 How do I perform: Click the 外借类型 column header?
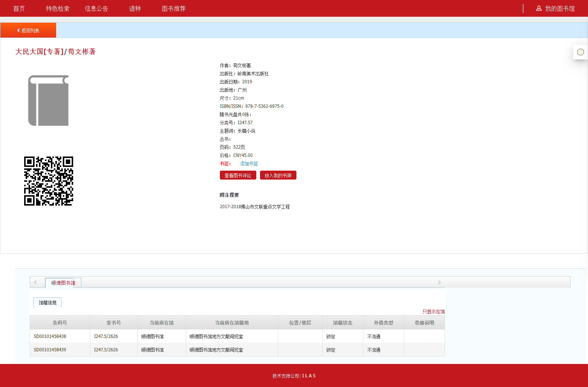point(383,323)
